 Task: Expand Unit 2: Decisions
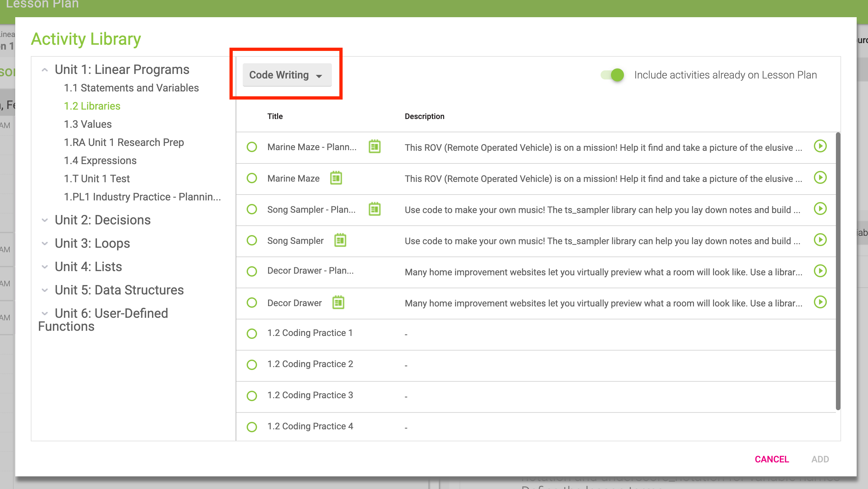coord(44,221)
